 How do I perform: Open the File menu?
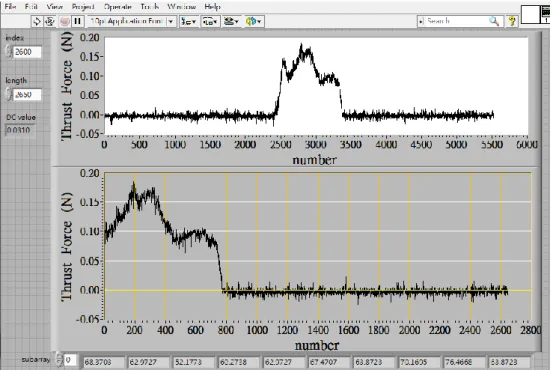click(x=10, y=7)
